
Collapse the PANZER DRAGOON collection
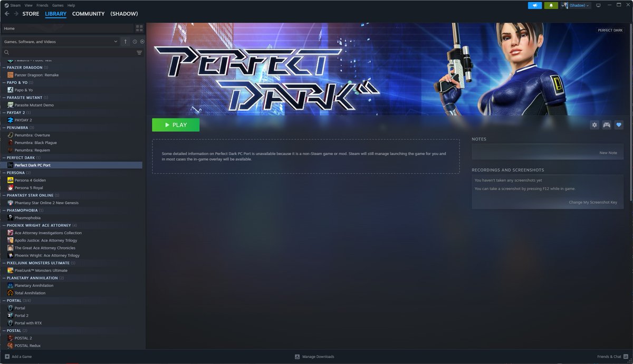tap(4, 68)
